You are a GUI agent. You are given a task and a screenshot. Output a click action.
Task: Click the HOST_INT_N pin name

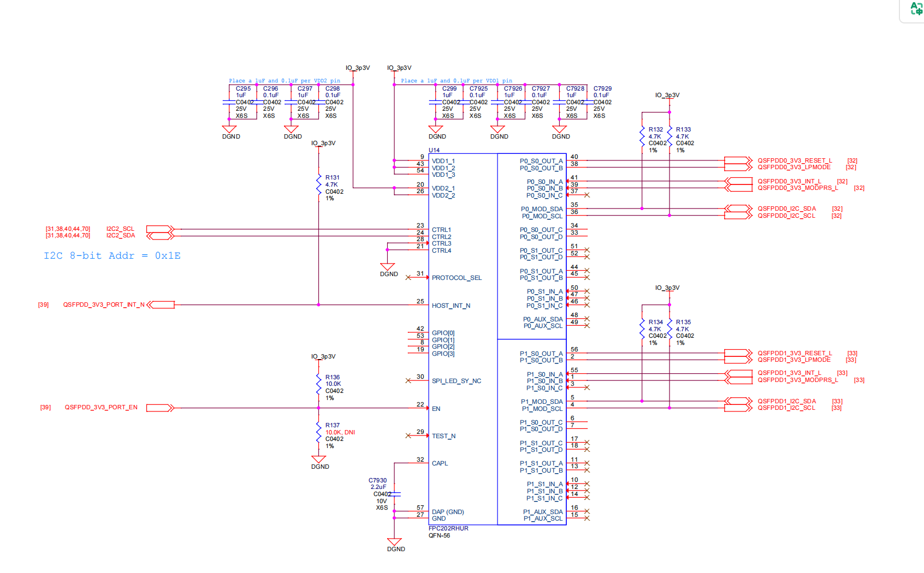pyautogui.click(x=451, y=306)
